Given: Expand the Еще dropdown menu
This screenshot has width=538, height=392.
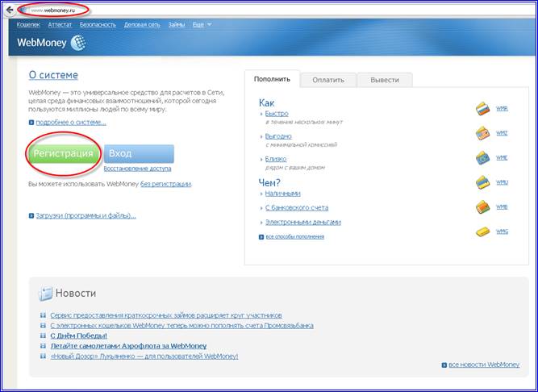Looking at the screenshot, I should point(202,25).
